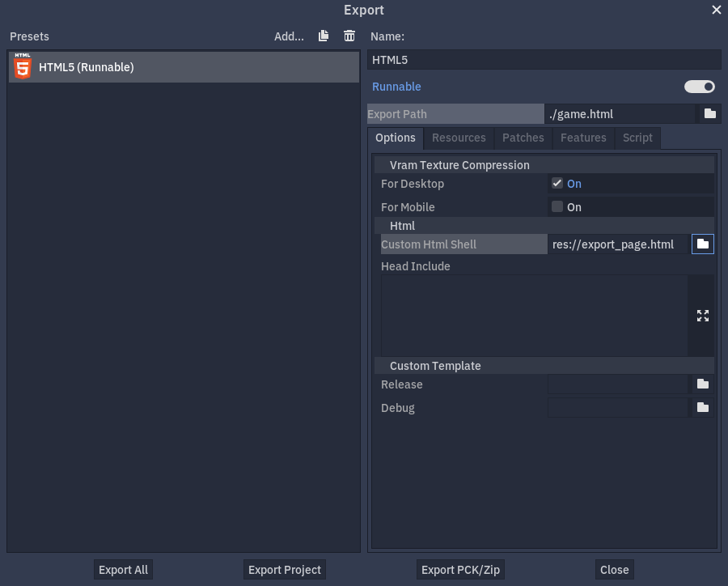The height and width of the screenshot is (586, 728).
Task: Edit the preset Name field
Action: coord(544,58)
